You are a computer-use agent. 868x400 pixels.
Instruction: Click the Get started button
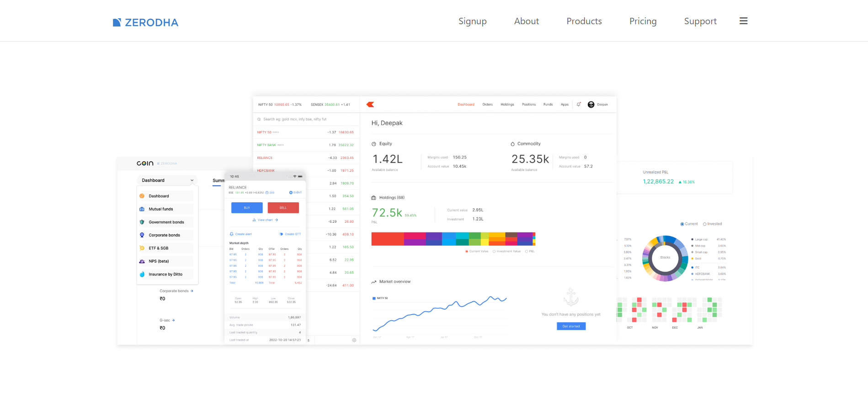(571, 326)
